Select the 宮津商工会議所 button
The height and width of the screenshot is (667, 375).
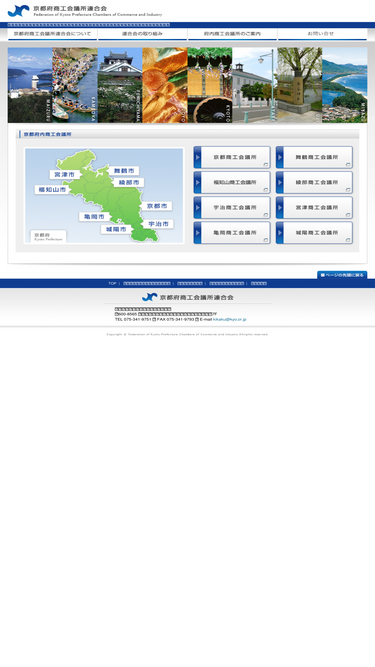(x=314, y=208)
